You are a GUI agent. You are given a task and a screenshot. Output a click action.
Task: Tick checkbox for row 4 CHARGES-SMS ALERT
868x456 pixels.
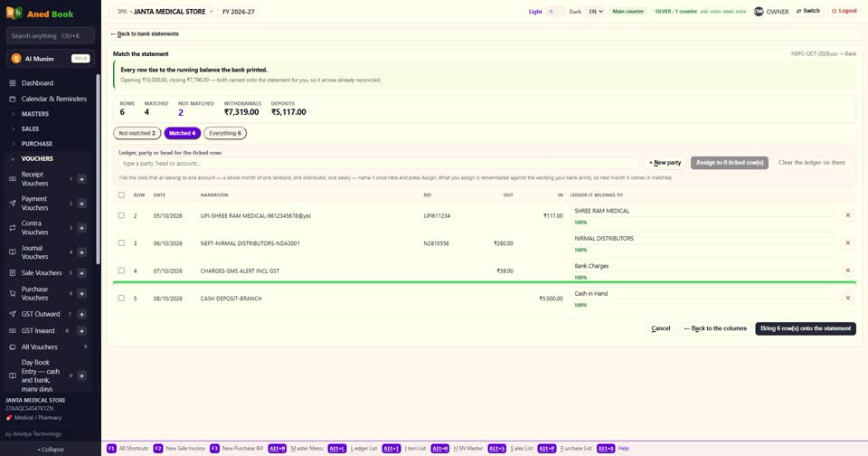[121, 271]
